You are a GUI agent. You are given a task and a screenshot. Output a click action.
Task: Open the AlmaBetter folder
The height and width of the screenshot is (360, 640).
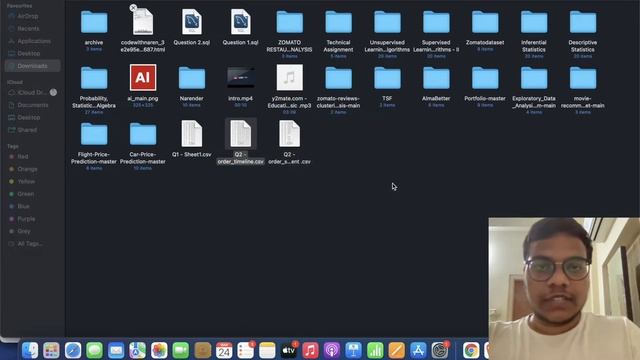[436, 78]
